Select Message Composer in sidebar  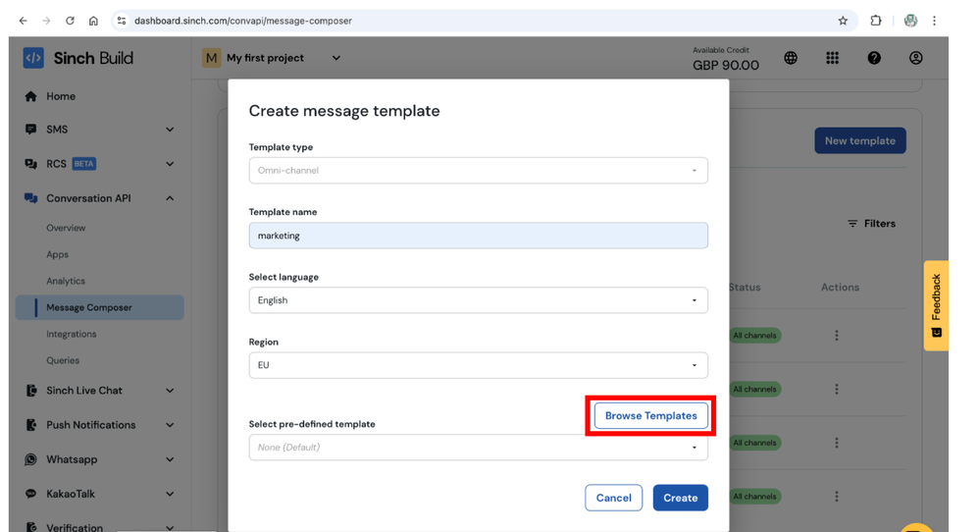89,307
